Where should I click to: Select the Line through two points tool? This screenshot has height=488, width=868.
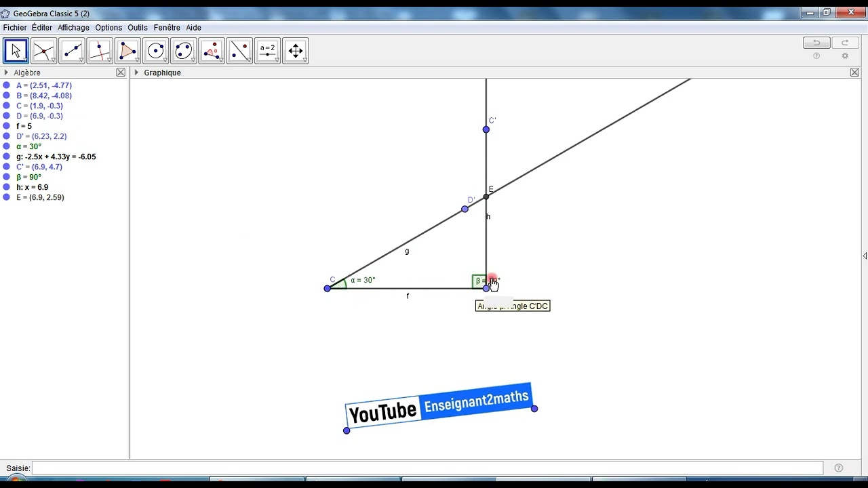[x=71, y=51]
